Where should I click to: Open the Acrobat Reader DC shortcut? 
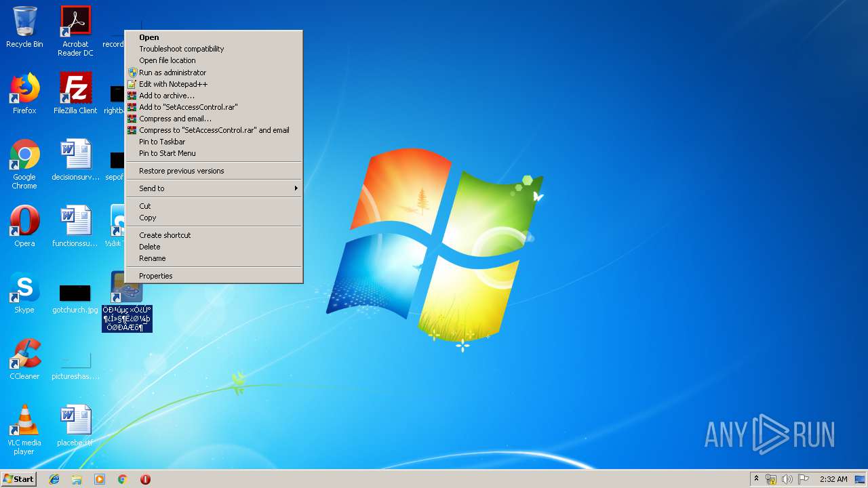coord(75,31)
